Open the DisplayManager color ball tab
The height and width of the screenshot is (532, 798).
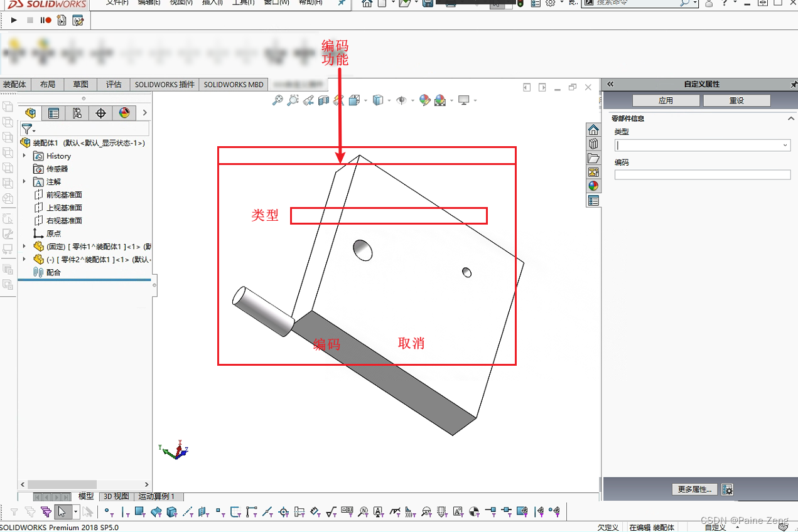(124, 113)
